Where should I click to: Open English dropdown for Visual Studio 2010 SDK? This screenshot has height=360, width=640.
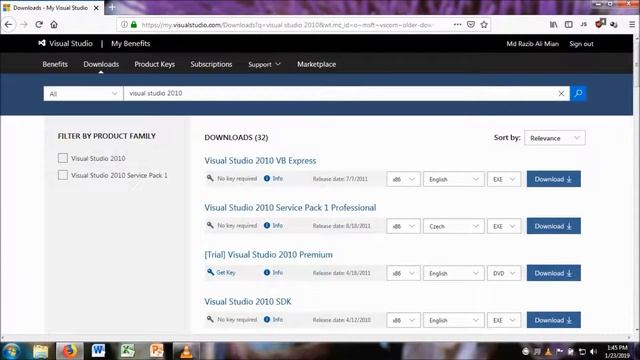pos(453,320)
